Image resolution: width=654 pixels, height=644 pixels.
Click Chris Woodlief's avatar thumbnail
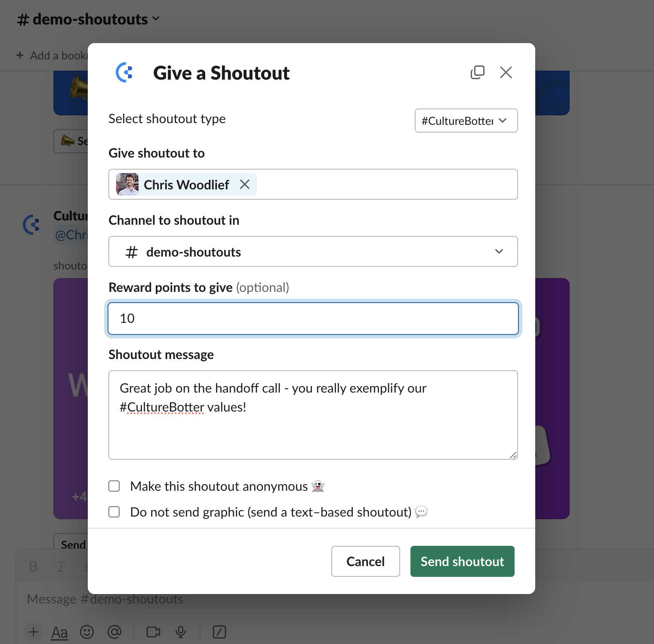point(127,184)
